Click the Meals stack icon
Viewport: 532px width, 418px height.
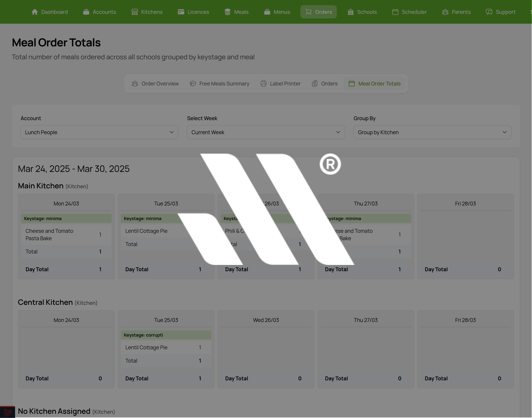tap(227, 12)
